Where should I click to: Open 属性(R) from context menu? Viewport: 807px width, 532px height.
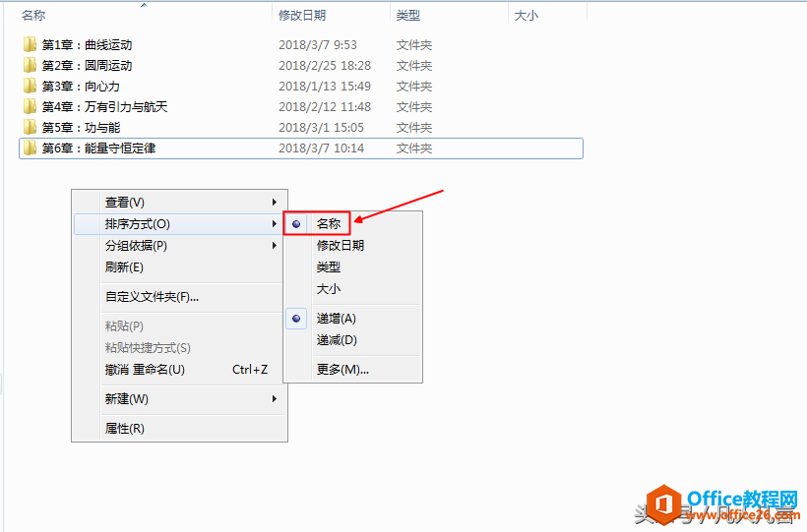pyautogui.click(x=179, y=428)
